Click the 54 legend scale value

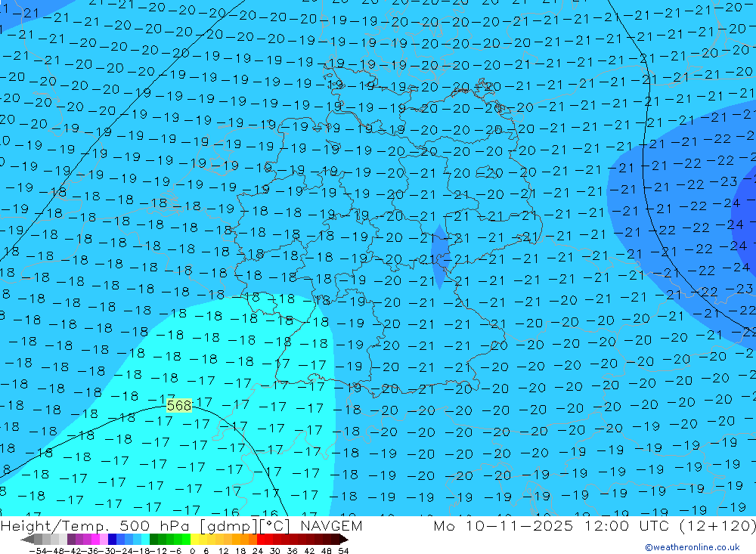pyautogui.click(x=343, y=551)
